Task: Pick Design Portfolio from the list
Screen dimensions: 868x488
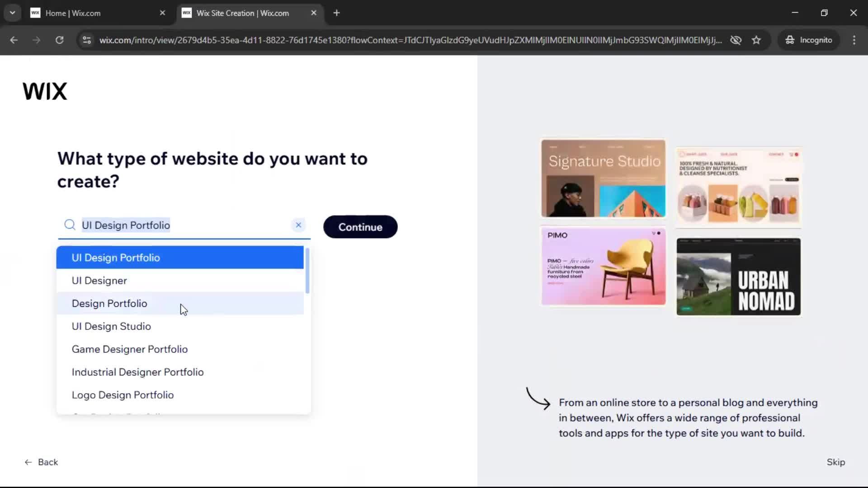Action: 180,304
